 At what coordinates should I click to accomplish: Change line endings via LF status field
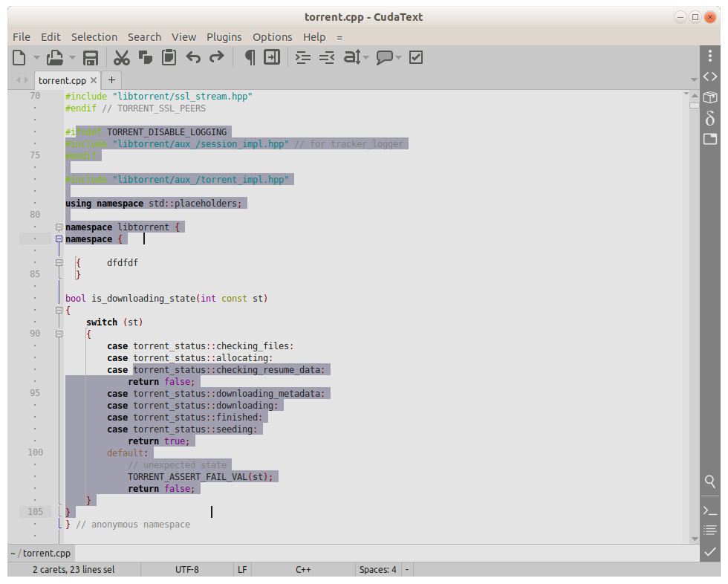pos(242,570)
